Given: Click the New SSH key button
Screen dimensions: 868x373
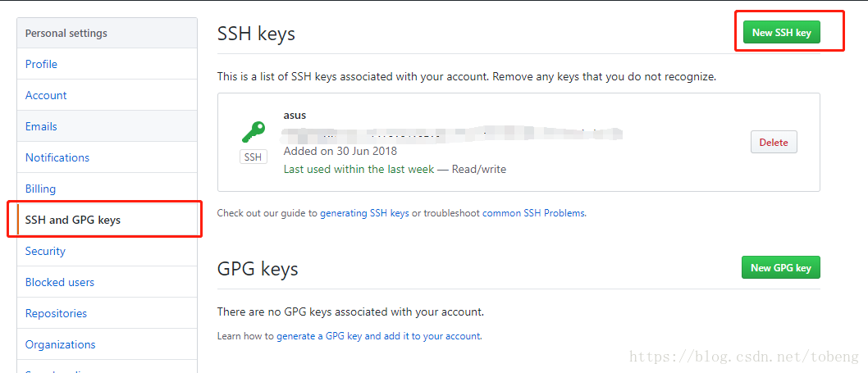Looking at the screenshot, I should 781,33.
